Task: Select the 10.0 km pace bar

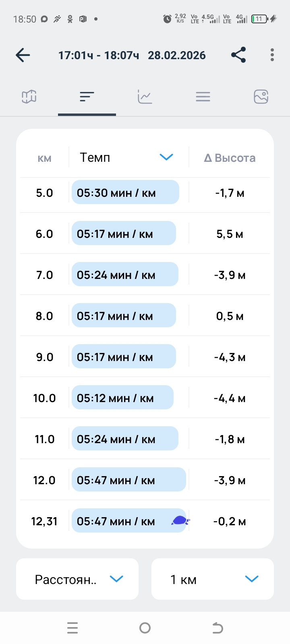Action: (122, 398)
